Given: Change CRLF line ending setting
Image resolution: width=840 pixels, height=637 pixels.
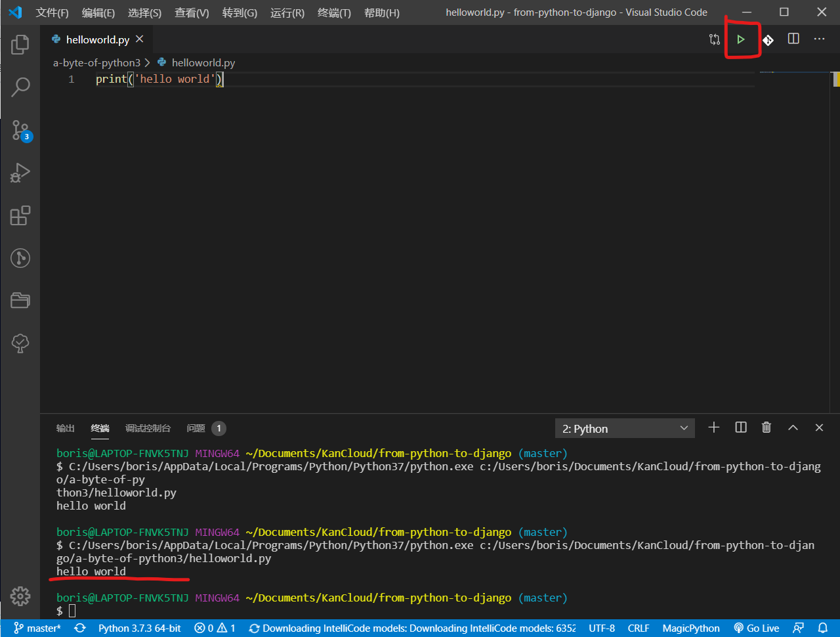Looking at the screenshot, I should pos(639,628).
